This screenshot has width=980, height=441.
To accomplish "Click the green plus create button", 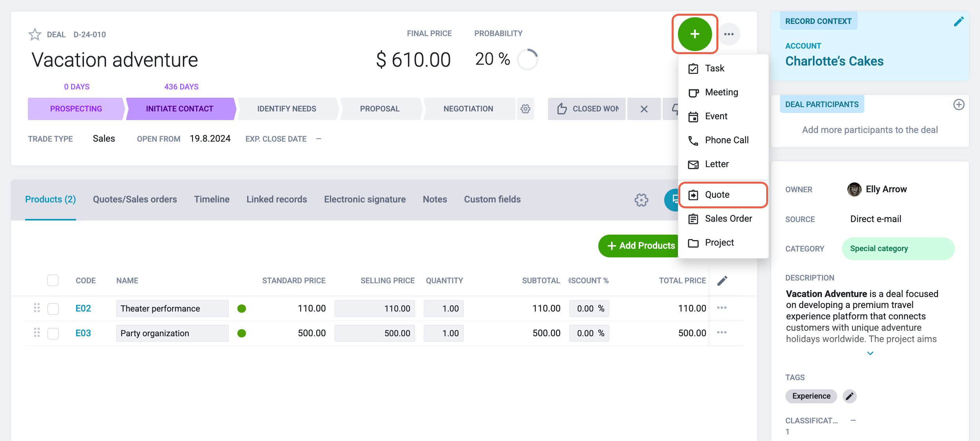I will tap(694, 34).
